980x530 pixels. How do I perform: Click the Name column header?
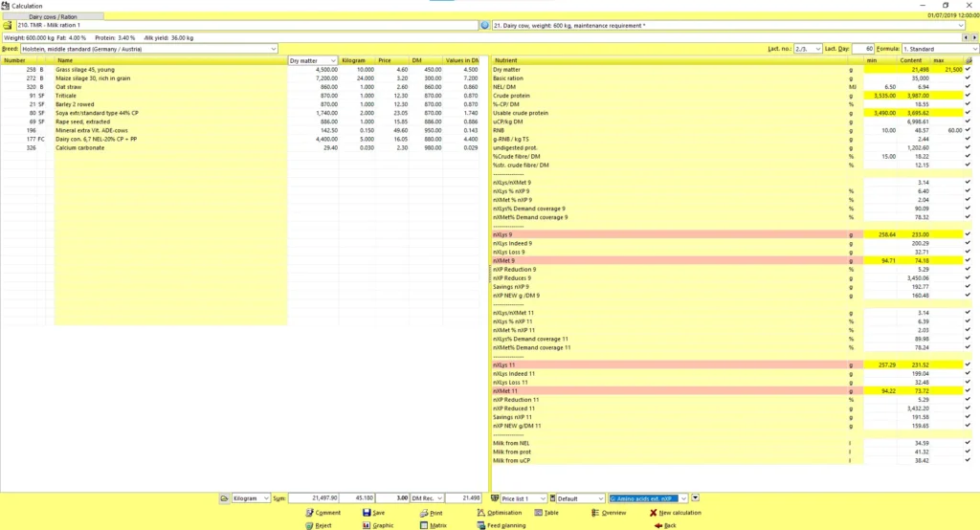[x=170, y=60]
